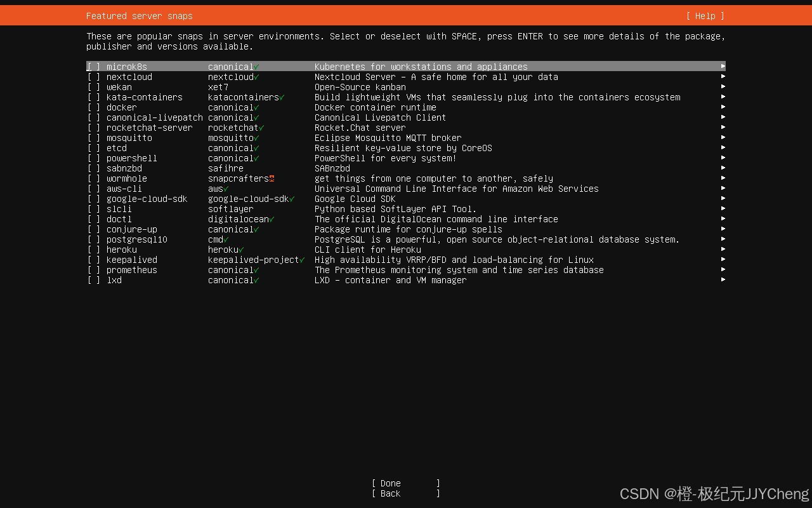Click verified checkmark next to nextcloud publisher

pos(256,77)
